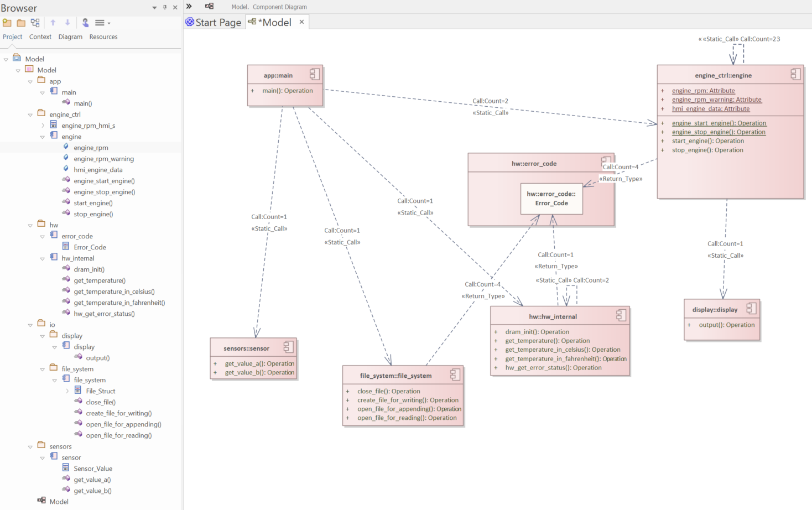This screenshot has height=510, width=812.
Task: Select output() operation in tree
Action: coord(97,358)
